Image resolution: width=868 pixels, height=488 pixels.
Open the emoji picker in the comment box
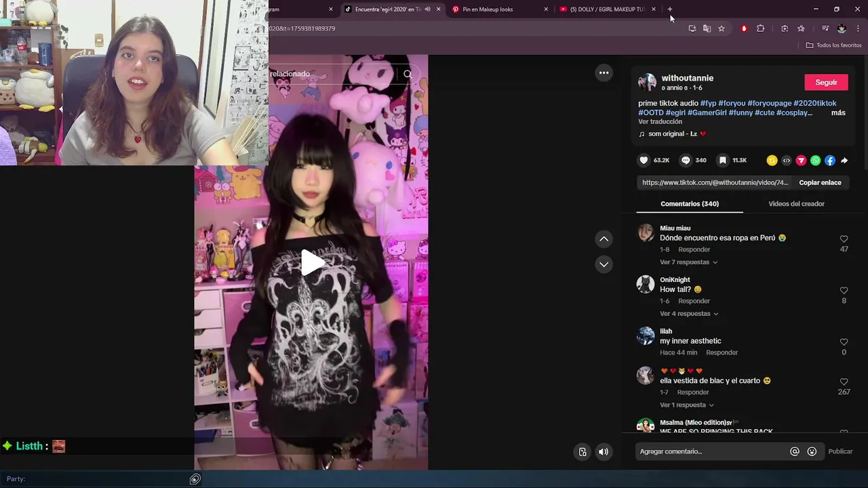pyautogui.click(x=812, y=451)
